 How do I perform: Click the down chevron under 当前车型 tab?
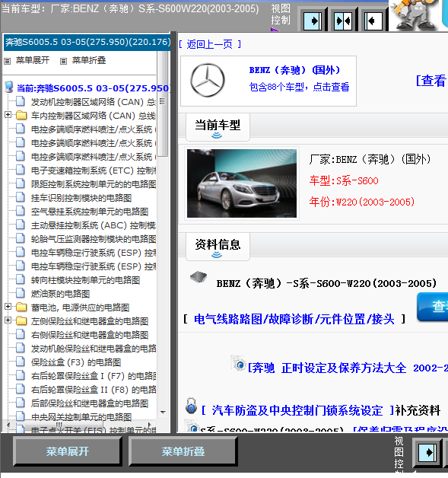point(217,135)
